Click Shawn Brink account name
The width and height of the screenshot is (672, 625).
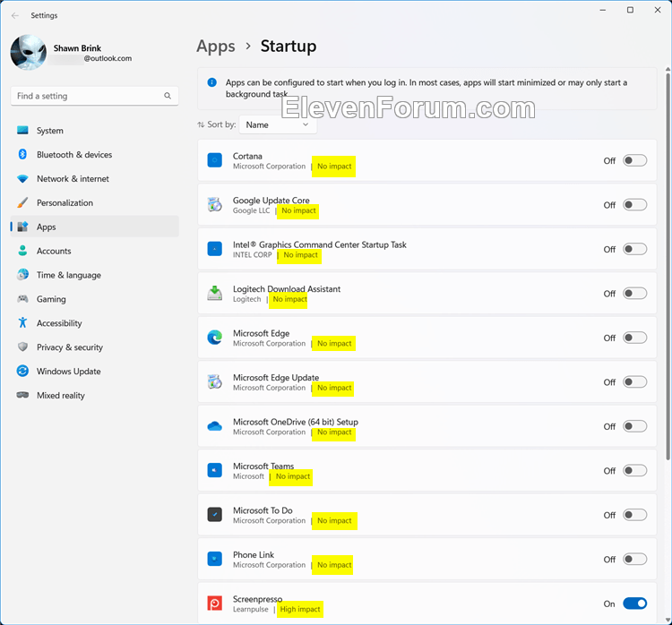(x=77, y=48)
